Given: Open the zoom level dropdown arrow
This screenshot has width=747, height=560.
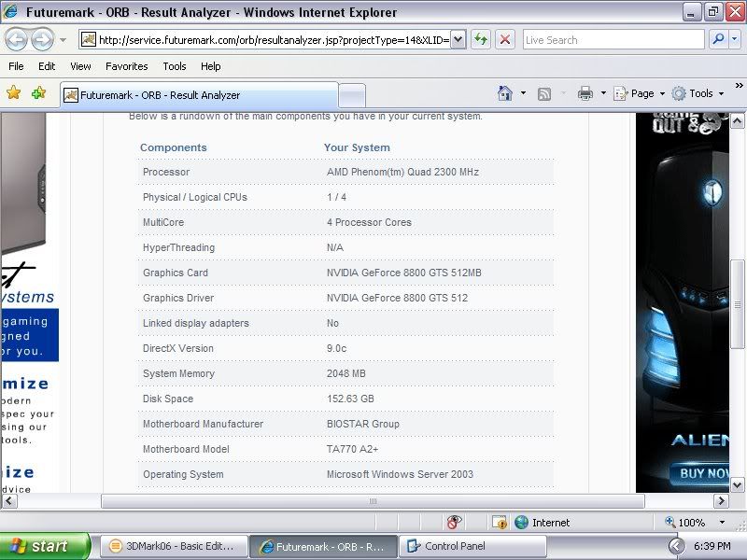Looking at the screenshot, I should pyautogui.click(x=722, y=523).
